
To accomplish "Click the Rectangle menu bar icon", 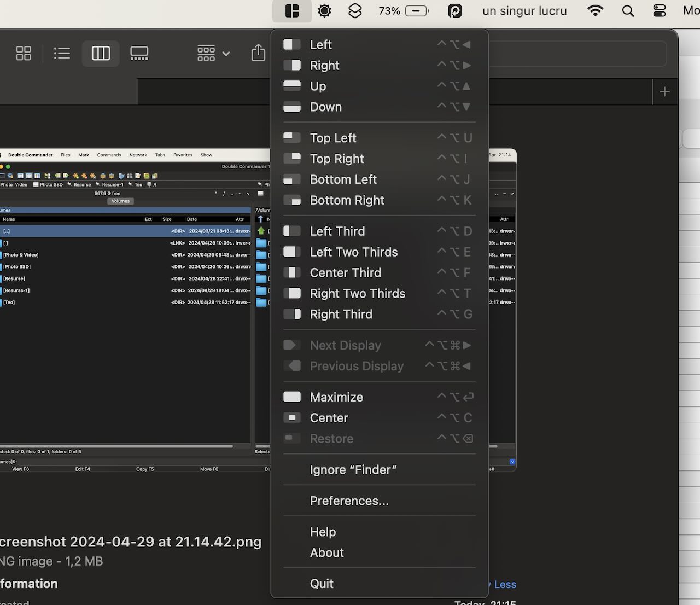I will coord(292,11).
